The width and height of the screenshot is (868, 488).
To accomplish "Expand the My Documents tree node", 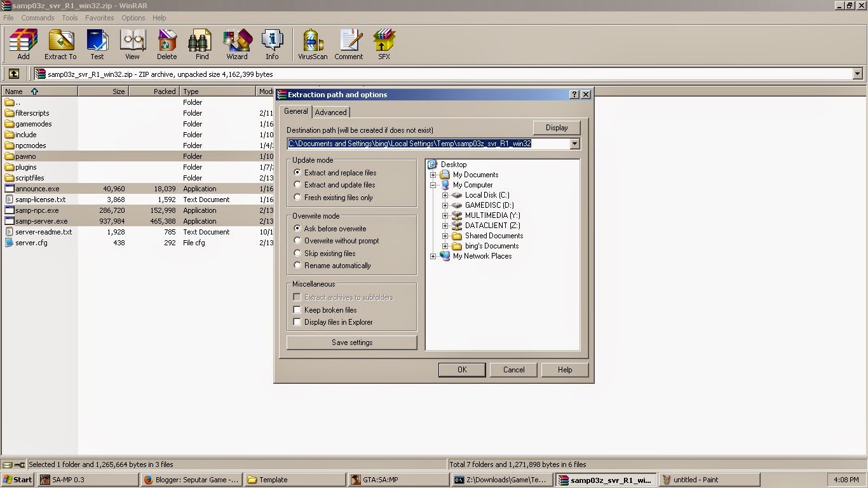I will [x=433, y=175].
